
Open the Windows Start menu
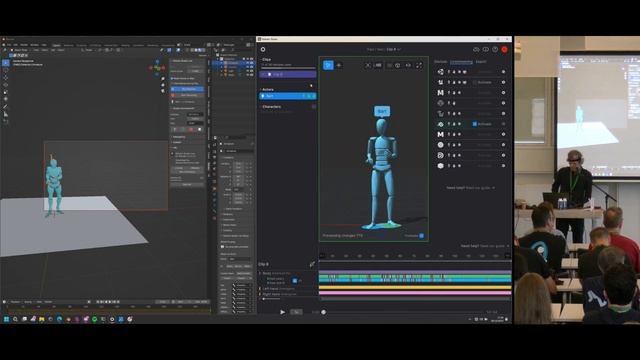[6, 319]
